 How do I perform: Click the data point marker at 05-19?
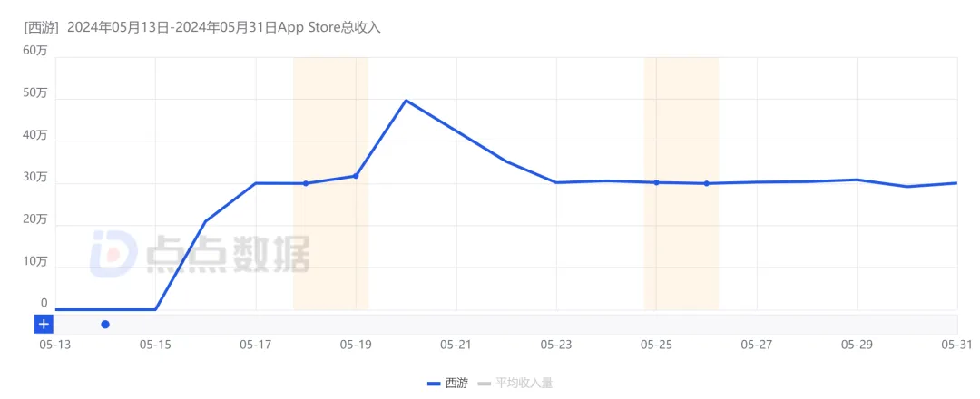pos(356,176)
